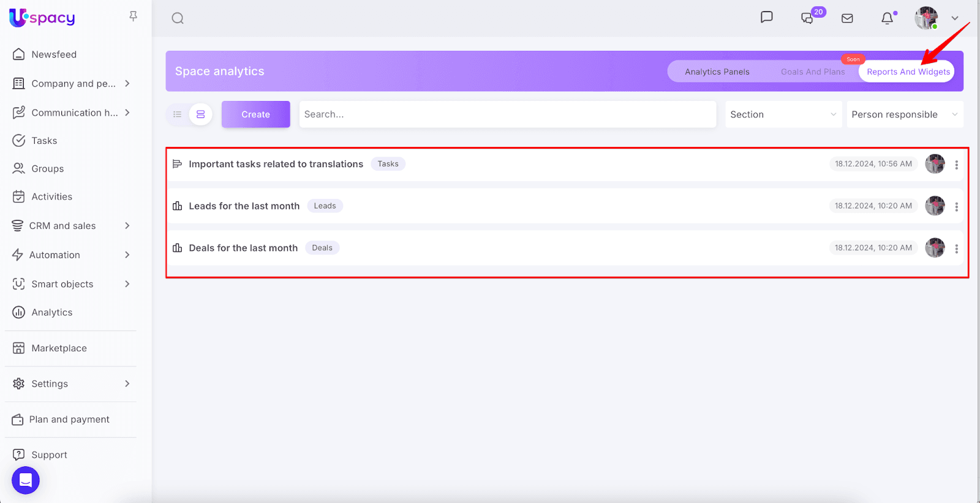Open messages with 20 unread badge
This screenshot has height=503, width=980.
(x=808, y=18)
